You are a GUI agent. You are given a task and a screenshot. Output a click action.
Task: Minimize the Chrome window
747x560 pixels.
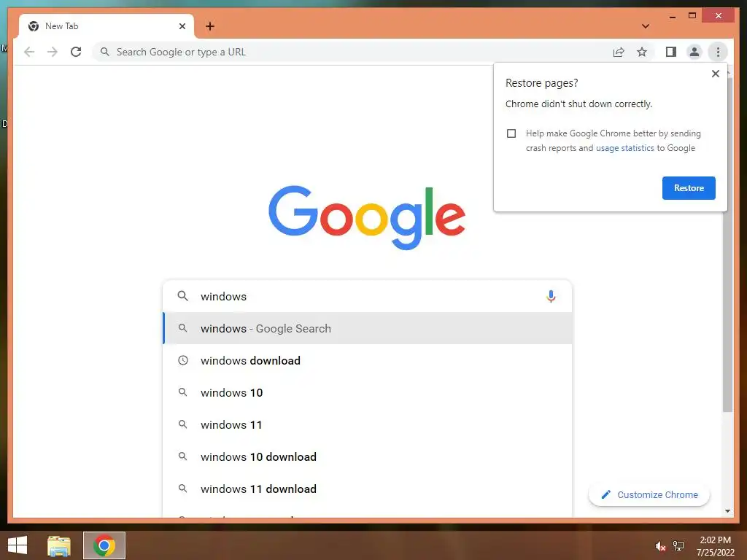pos(672,17)
